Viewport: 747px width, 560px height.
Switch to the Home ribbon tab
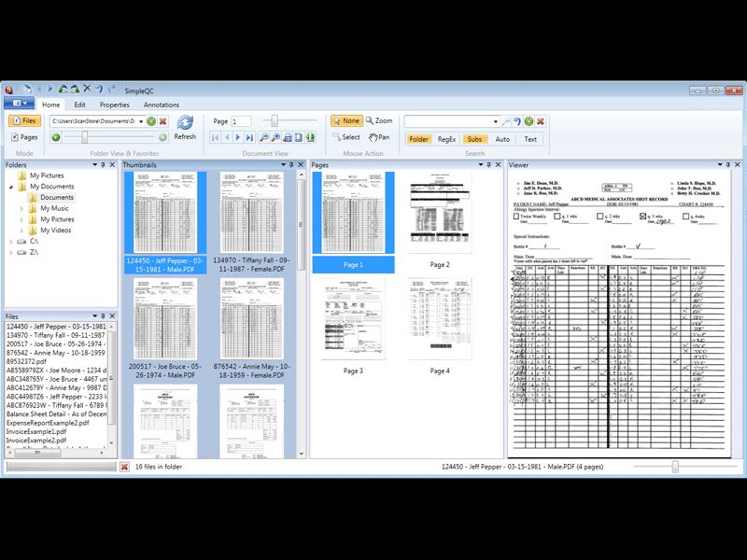click(x=51, y=105)
